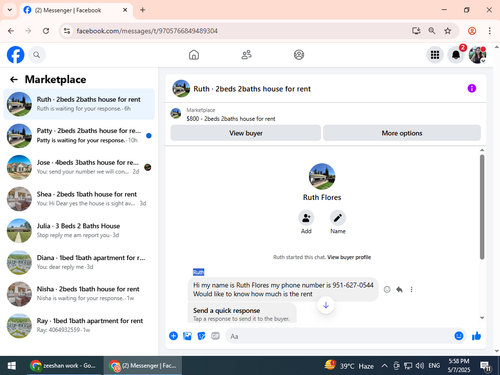Image resolution: width=500 pixels, height=375 pixels.
Task: Open the ENG language indicator
Action: pyautogui.click(x=434, y=366)
